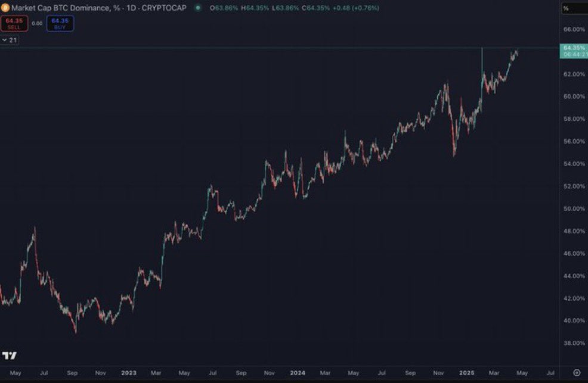Viewport: 588px width, 383px height.
Task: Click the O63.86% open value
Action: (x=224, y=8)
